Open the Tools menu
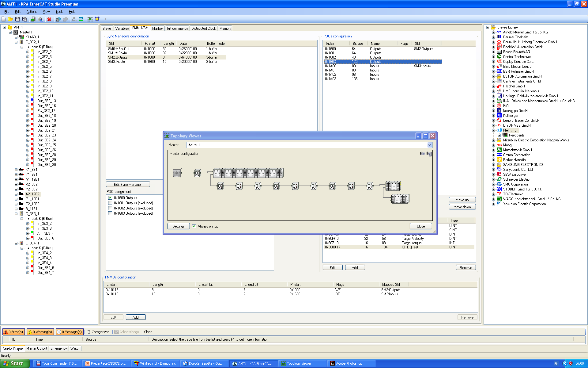The image size is (588, 368). point(59,12)
